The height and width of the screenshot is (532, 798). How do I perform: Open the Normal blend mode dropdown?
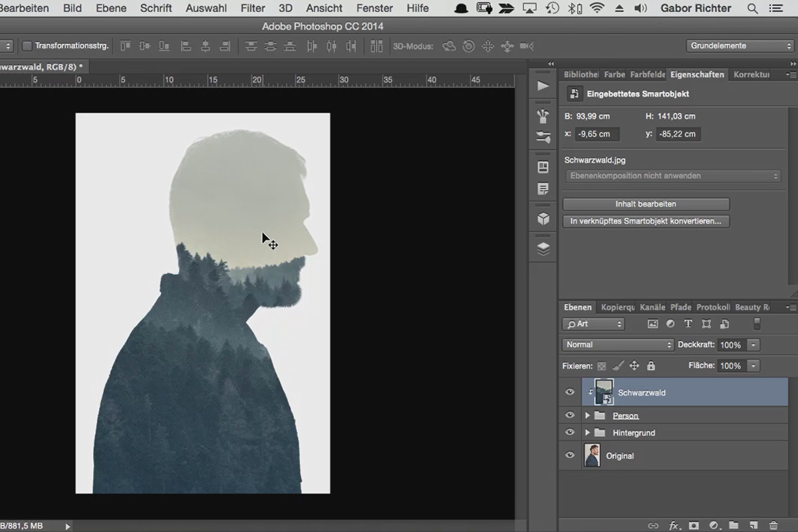click(x=618, y=345)
